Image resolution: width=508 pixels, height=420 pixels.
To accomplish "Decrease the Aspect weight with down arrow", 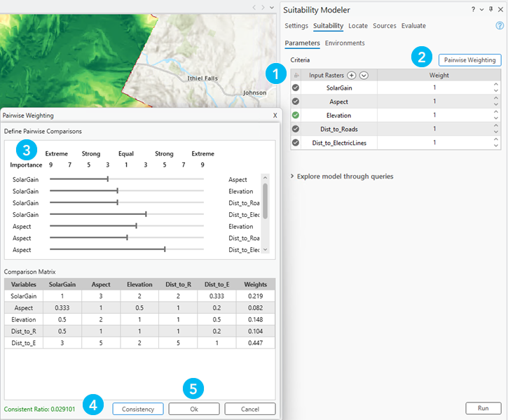I will 495,104.
